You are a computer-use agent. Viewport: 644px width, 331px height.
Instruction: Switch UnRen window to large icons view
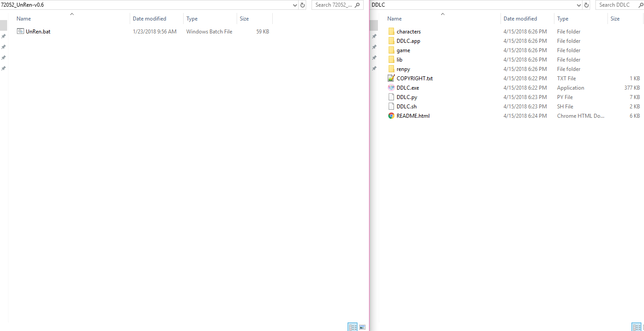pos(362,327)
